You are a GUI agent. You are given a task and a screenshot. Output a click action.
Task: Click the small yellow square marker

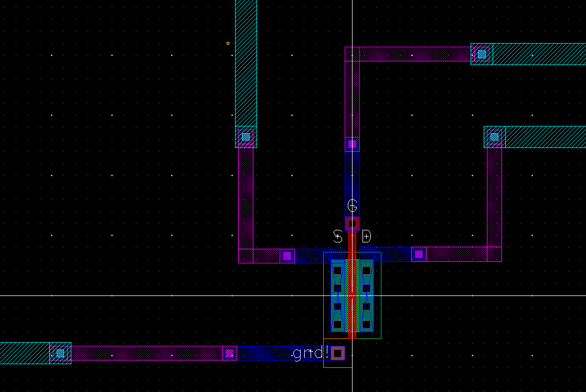click(x=228, y=44)
